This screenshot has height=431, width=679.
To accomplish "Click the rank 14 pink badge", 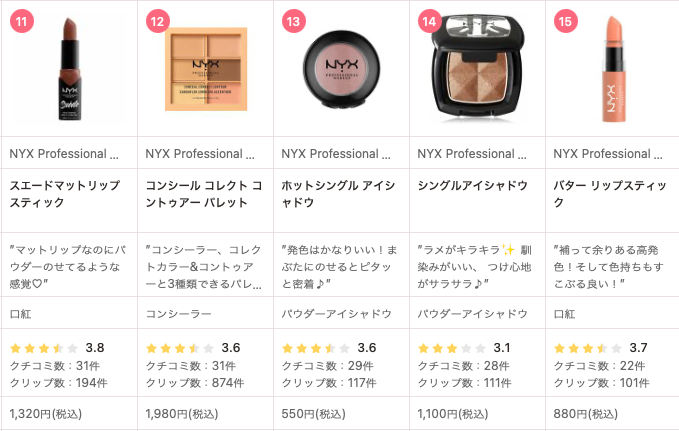I will pyautogui.click(x=430, y=21).
